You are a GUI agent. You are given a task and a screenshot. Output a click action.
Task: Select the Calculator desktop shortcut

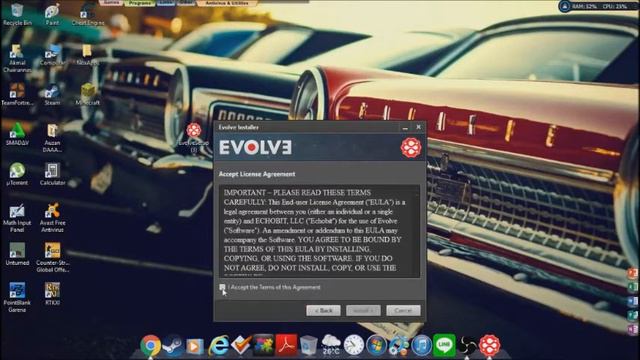[x=52, y=175]
